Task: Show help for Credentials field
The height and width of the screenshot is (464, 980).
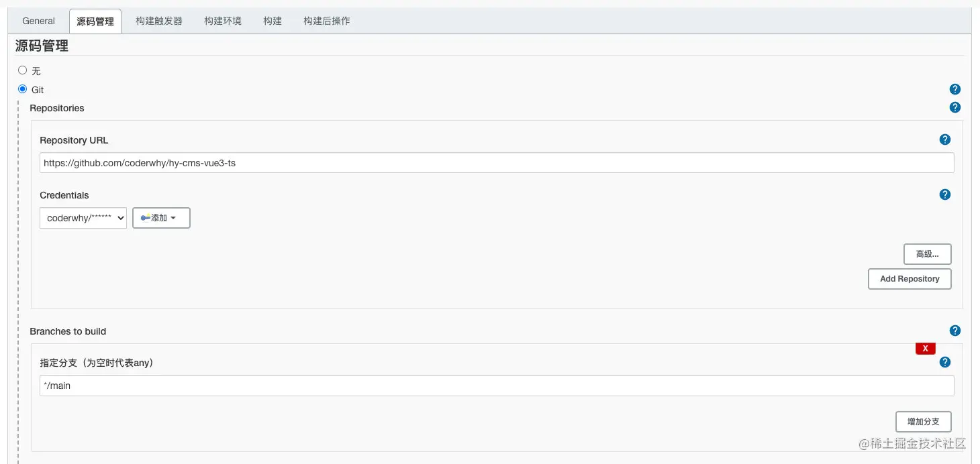Action: click(x=945, y=194)
